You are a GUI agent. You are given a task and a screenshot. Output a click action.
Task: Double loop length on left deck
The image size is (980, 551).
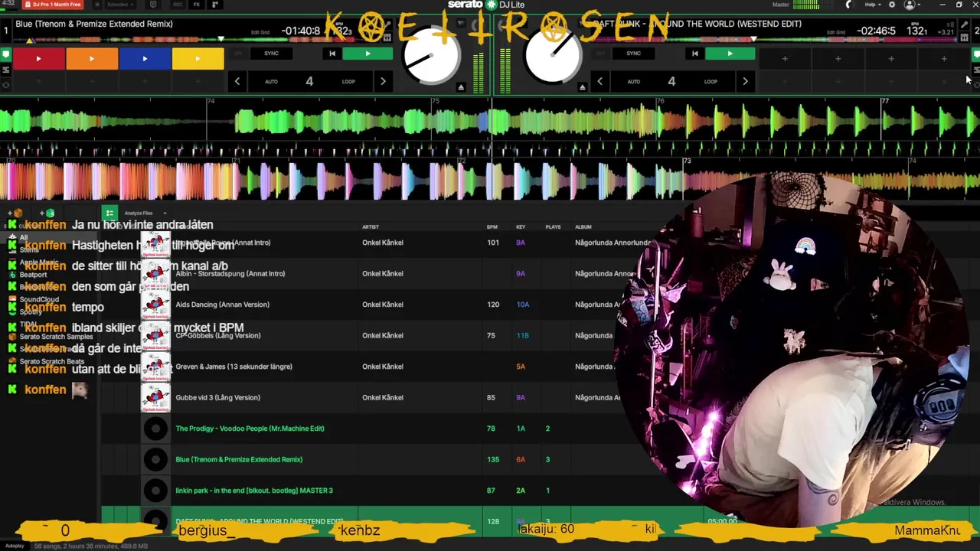[x=383, y=81]
